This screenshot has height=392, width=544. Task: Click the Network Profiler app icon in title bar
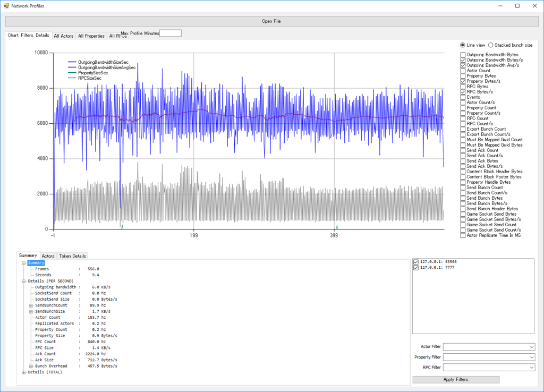point(6,6)
